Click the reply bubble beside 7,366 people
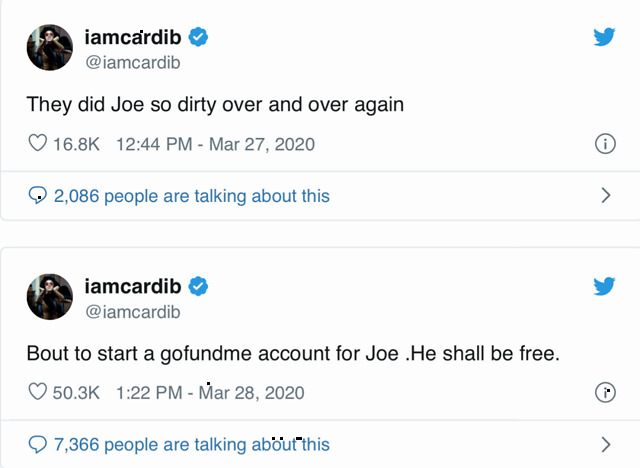This screenshot has height=468, width=640. (38, 444)
